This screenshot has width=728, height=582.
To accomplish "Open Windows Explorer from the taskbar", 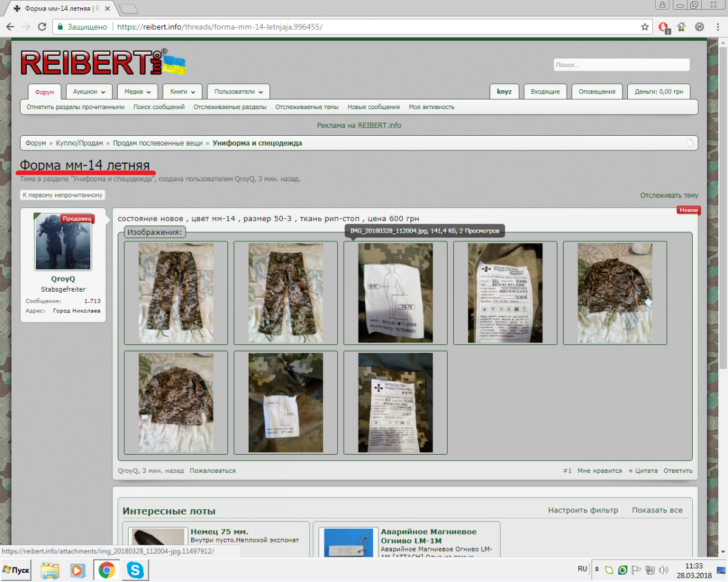I will coord(50,570).
